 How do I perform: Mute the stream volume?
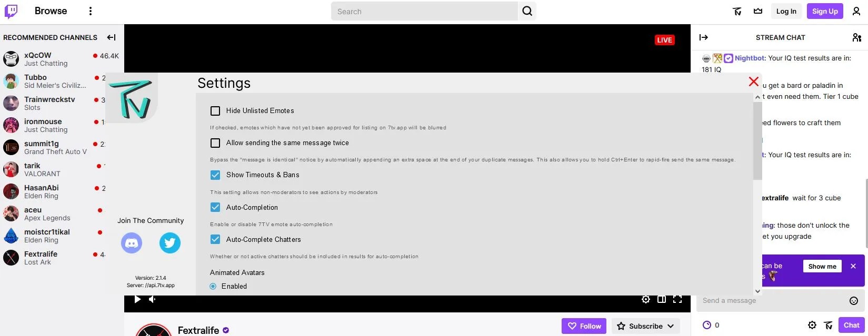coord(153,299)
